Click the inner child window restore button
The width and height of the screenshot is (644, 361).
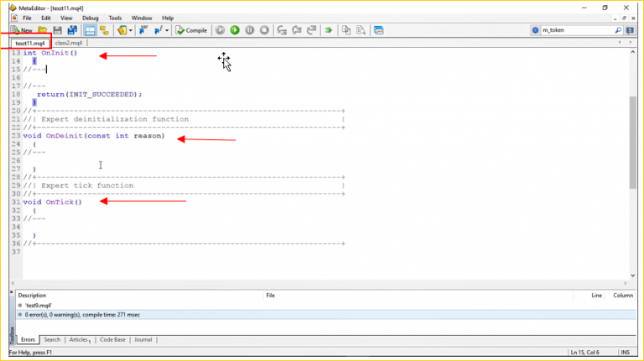[624, 18]
